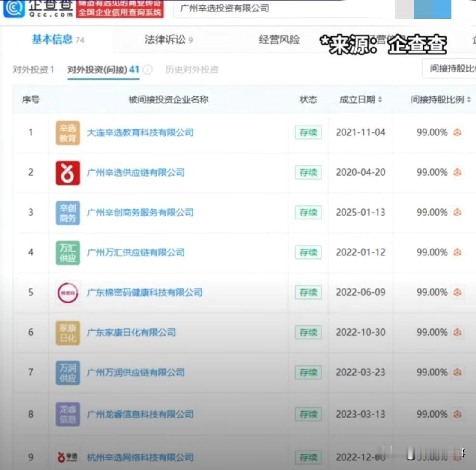Viewport: 476px width, 470px height.
Task: Click the 状态 column header
Action: pos(308,99)
